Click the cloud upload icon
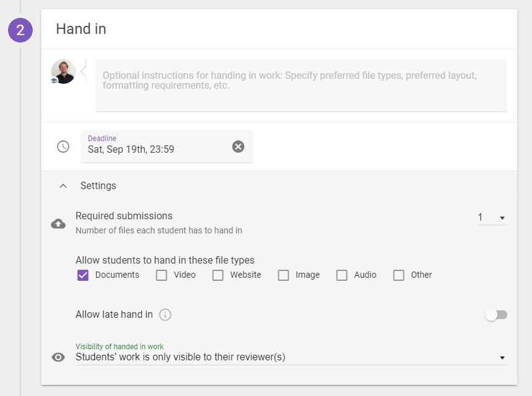 (x=59, y=224)
